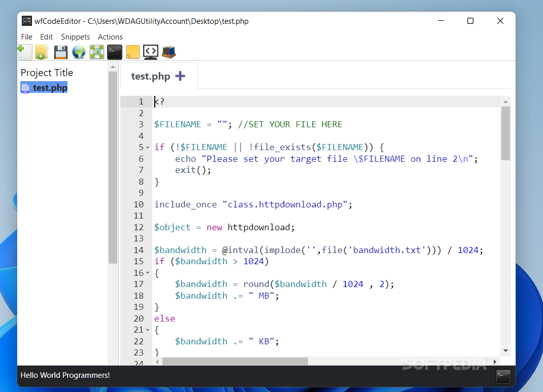
Task: Collapse the code fold at line 16
Action: (x=148, y=273)
